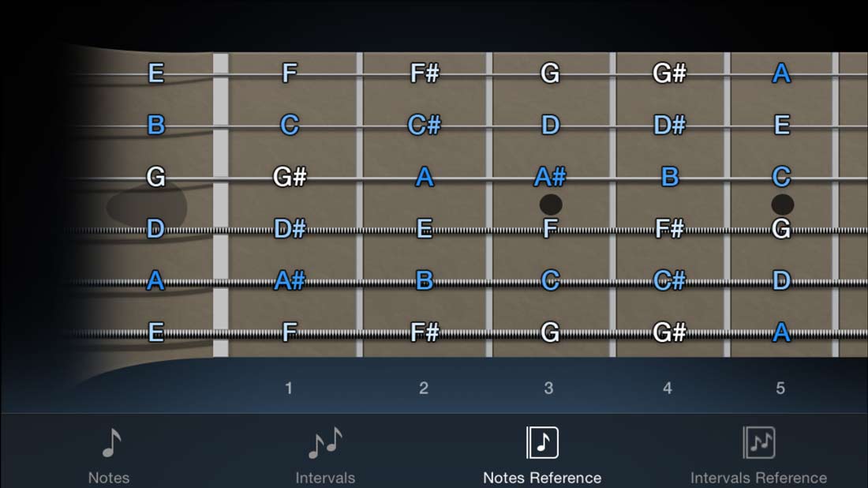Tap E on B string fret 5
868x488 pixels.
coord(782,126)
